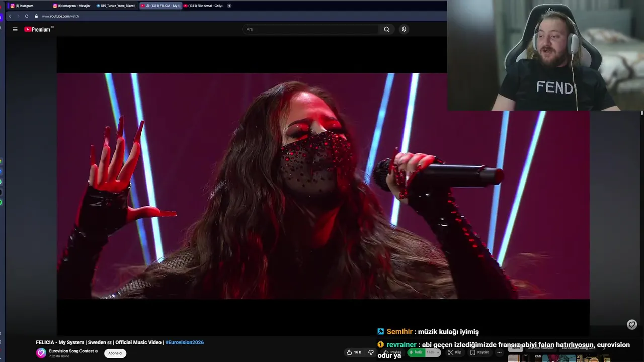Create a clip with Klip button
This screenshot has width=644, height=362.
pyautogui.click(x=454, y=352)
